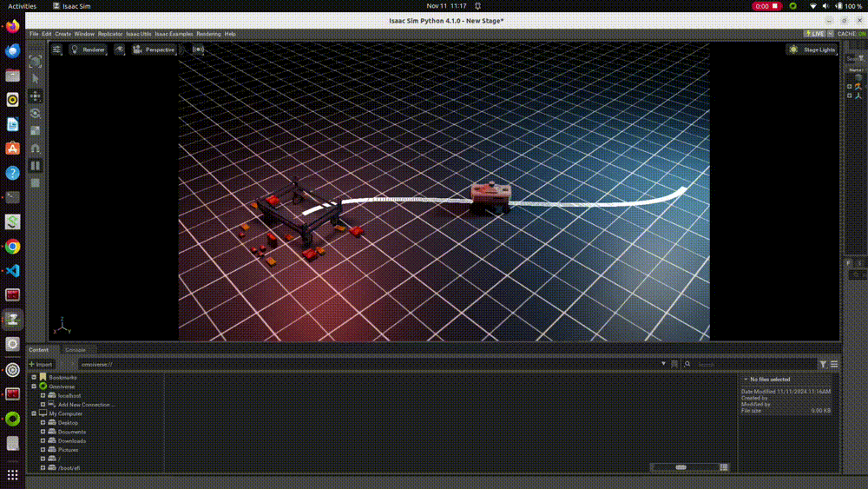Open the Window menu
The height and width of the screenshot is (489, 868).
click(x=84, y=34)
